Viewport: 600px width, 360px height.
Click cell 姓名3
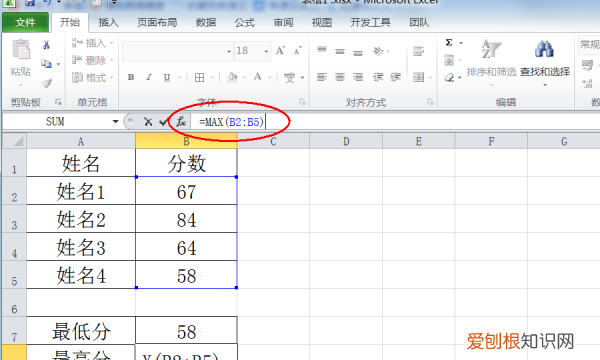[81, 247]
